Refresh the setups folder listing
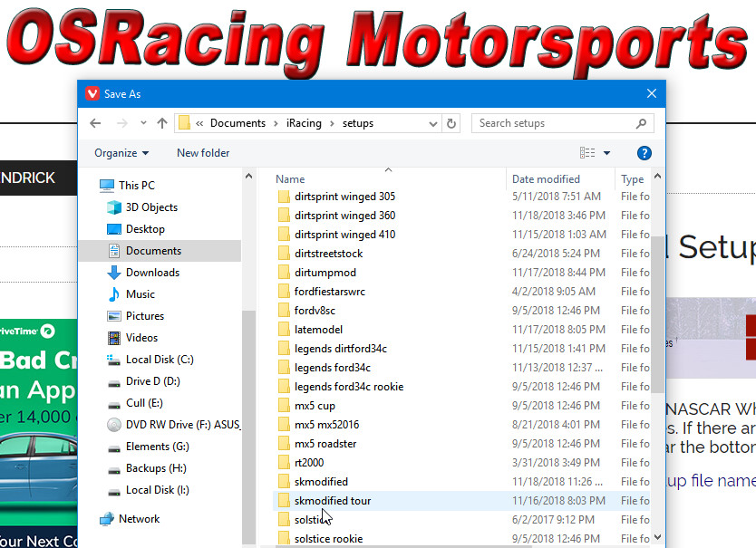The width and height of the screenshot is (756, 548). click(452, 123)
